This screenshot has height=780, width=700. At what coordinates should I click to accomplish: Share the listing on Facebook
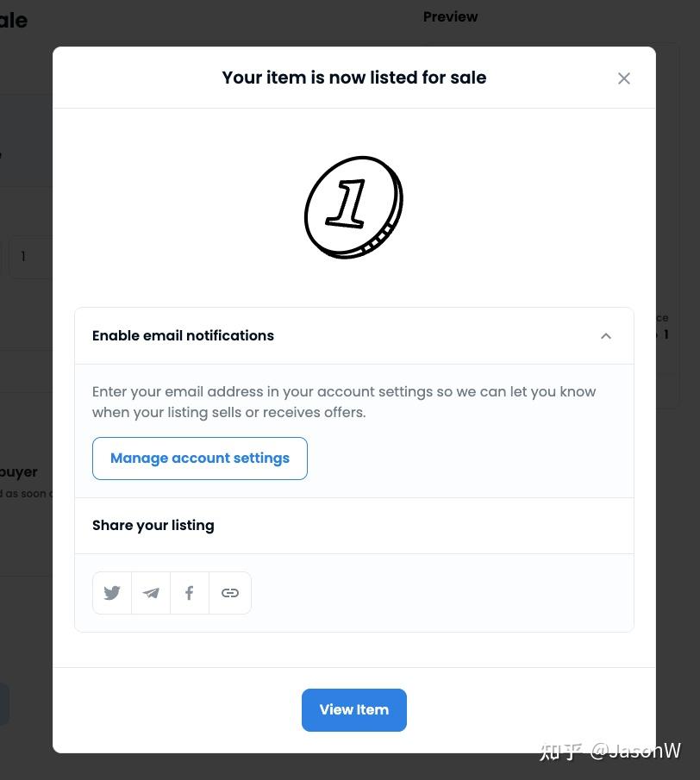click(x=190, y=592)
